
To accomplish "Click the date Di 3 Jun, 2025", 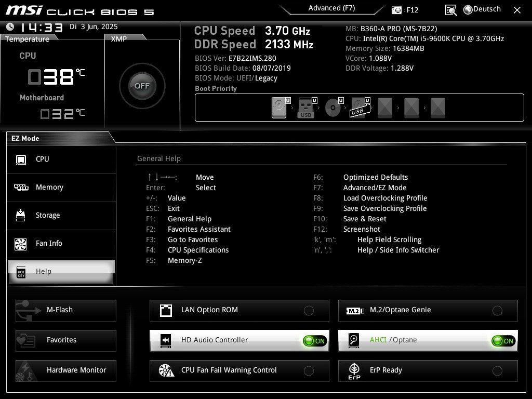I will (94, 26).
